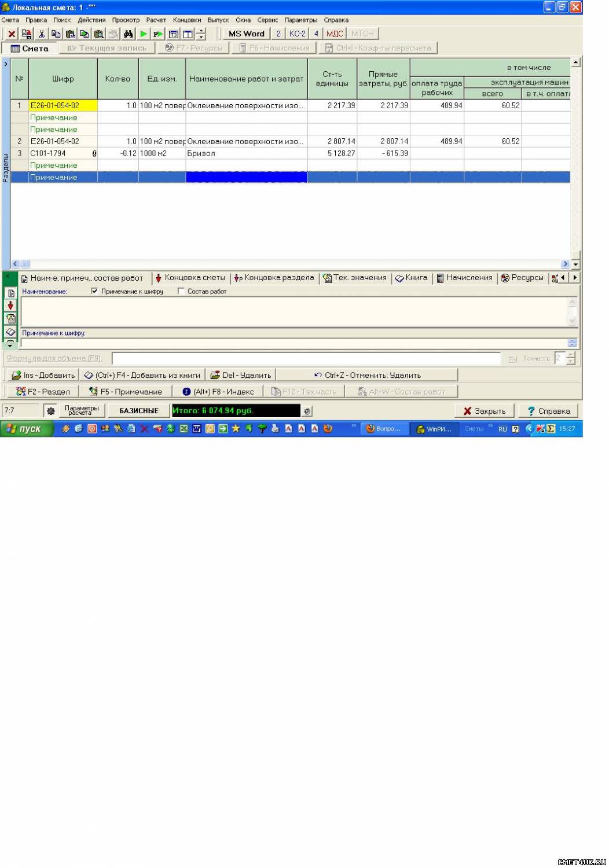The image size is (609, 868).
Task: Switch to the Концовка сметы tab
Action: (x=190, y=278)
